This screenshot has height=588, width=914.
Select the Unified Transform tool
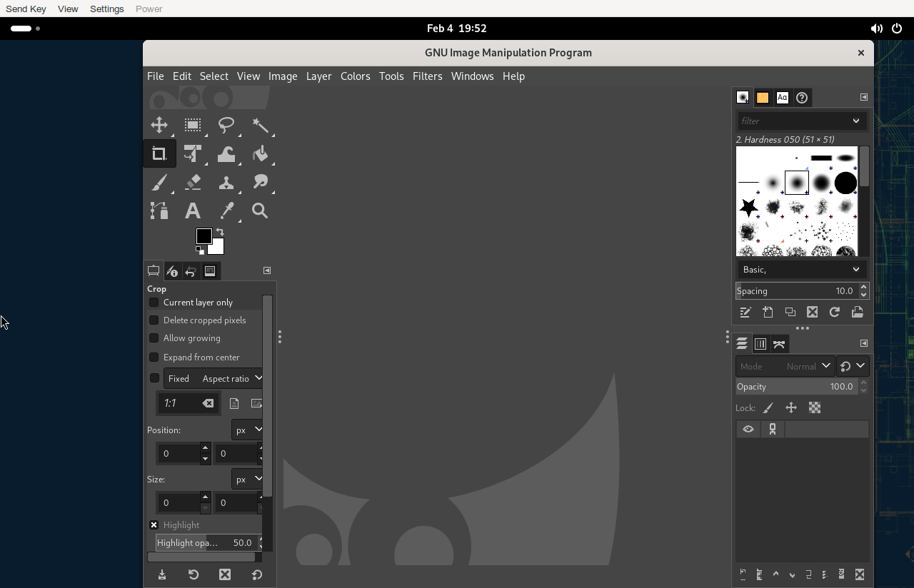point(193,153)
